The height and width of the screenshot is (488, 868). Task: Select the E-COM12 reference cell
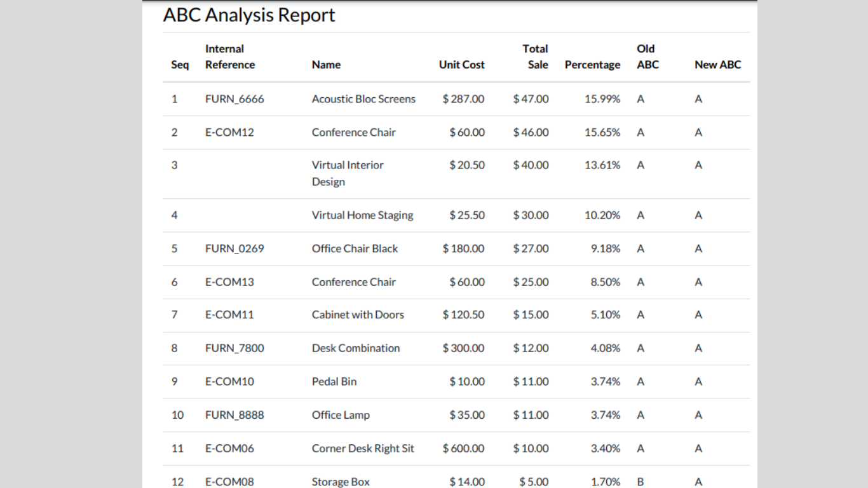[x=229, y=133]
